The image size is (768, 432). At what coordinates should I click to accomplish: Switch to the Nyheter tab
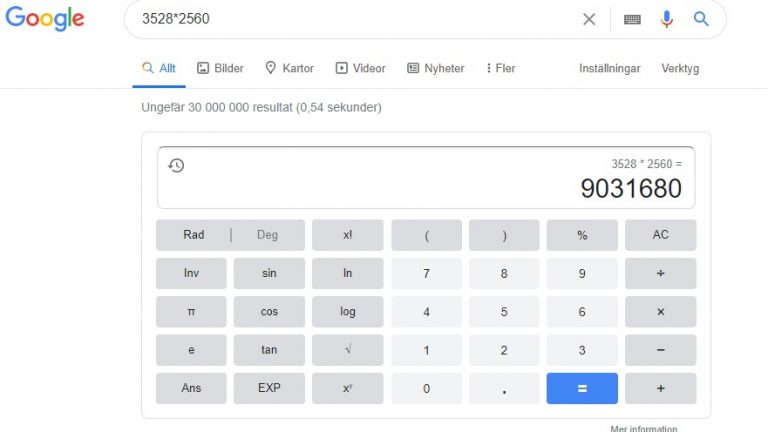(x=435, y=68)
